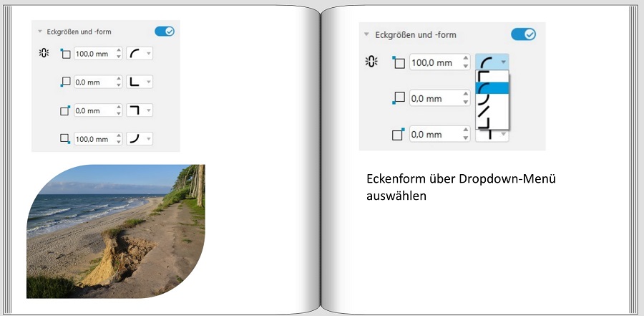Increase bottom-left corner size, left-page panel stepper
Screen dimensions: 644x316
[119, 79]
